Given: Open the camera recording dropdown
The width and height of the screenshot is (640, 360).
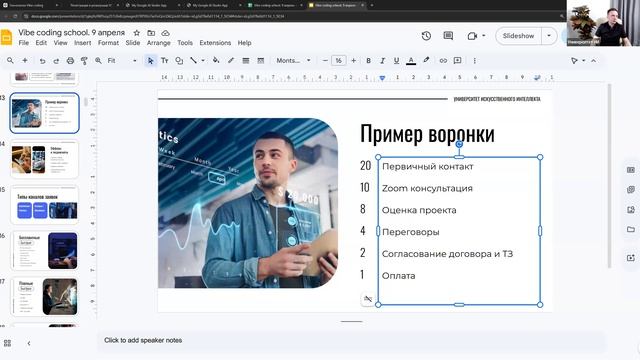Looking at the screenshot, I should pos(484,36).
